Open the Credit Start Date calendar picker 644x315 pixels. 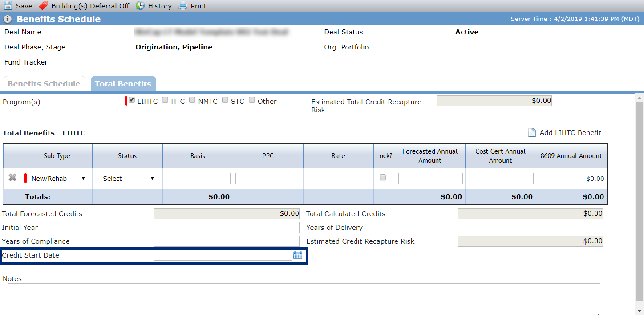298,255
